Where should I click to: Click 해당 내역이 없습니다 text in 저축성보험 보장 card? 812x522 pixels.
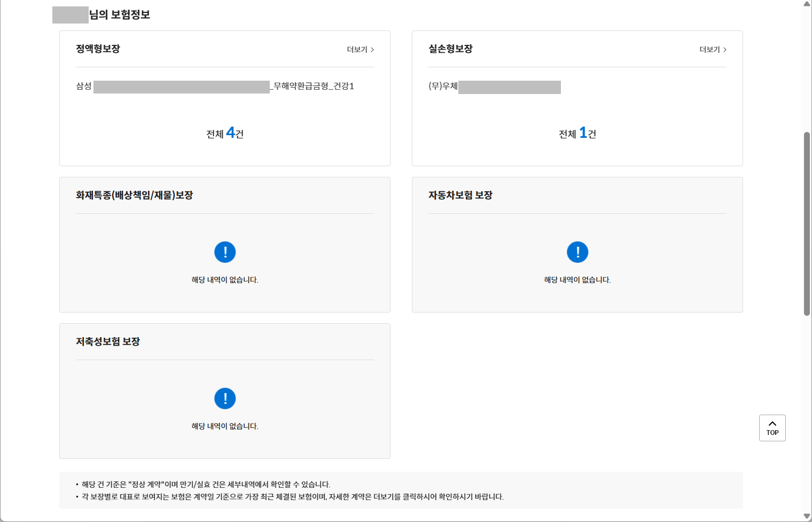(225, 426)
